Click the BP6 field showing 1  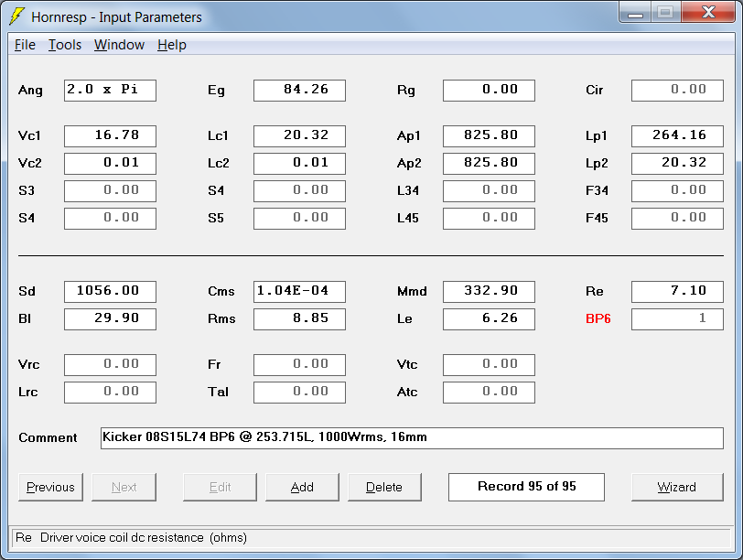pos(678,319)
